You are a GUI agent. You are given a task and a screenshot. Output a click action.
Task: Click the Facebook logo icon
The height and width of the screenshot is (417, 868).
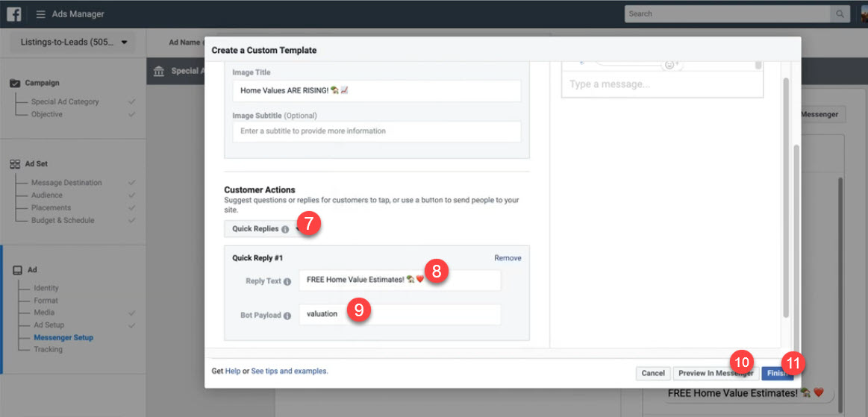click(13, 13)
